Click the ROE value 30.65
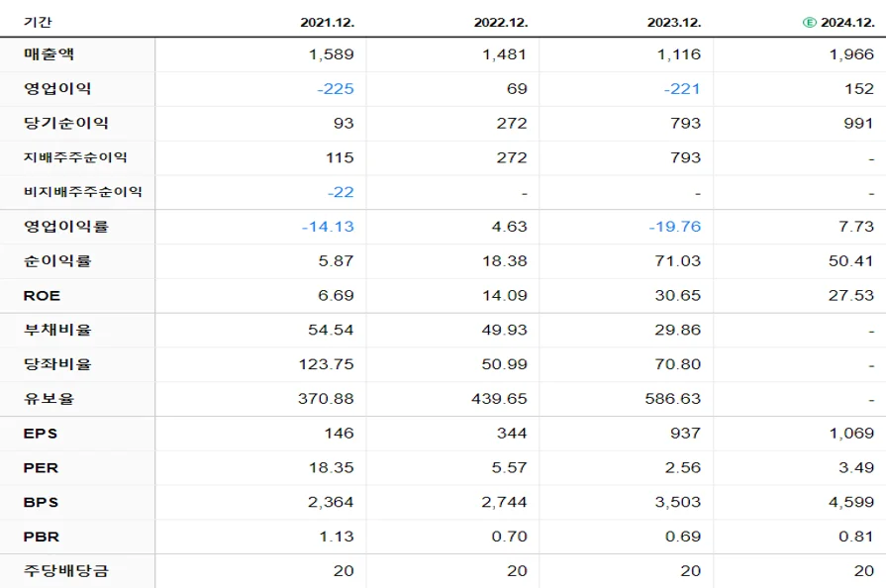Screen dimensions: 886x588 click(x=678, y=296)
